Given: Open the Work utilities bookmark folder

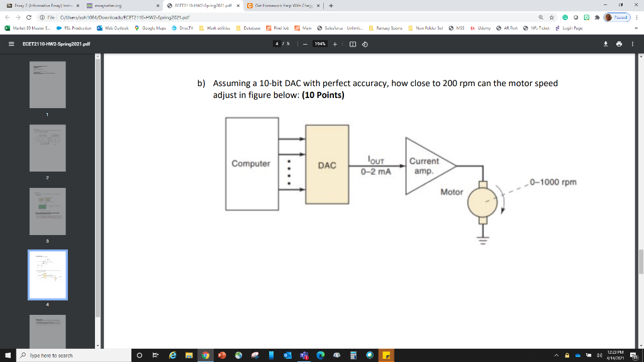Looking at the screenshot, I should [219, 28].
